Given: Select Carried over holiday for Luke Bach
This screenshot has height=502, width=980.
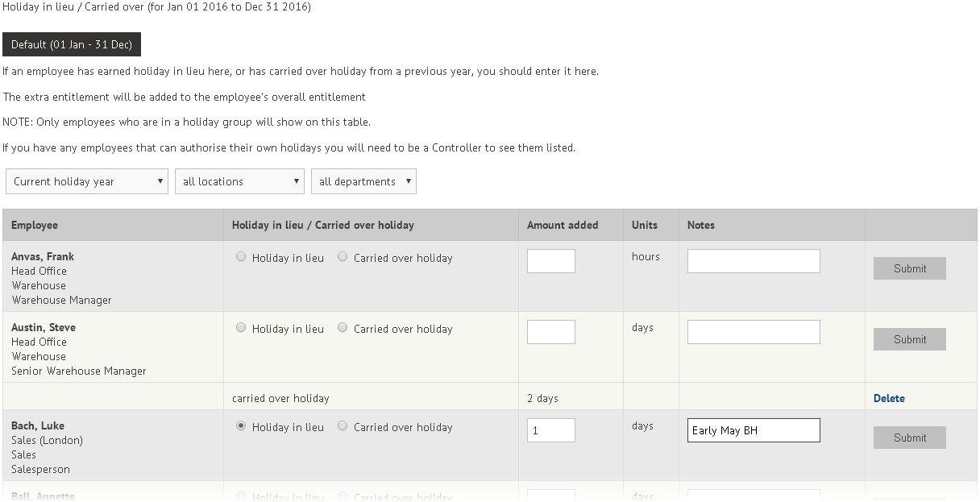Looking at the screenshot, I should (343, 426).
